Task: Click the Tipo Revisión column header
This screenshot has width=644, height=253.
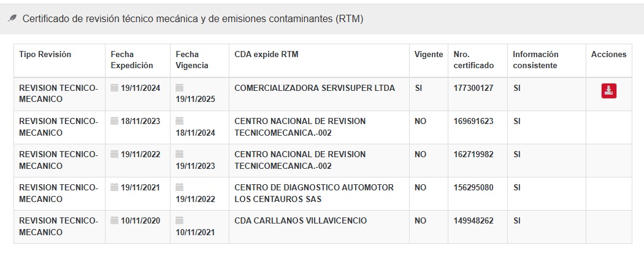Action: (x=45, y=55)
